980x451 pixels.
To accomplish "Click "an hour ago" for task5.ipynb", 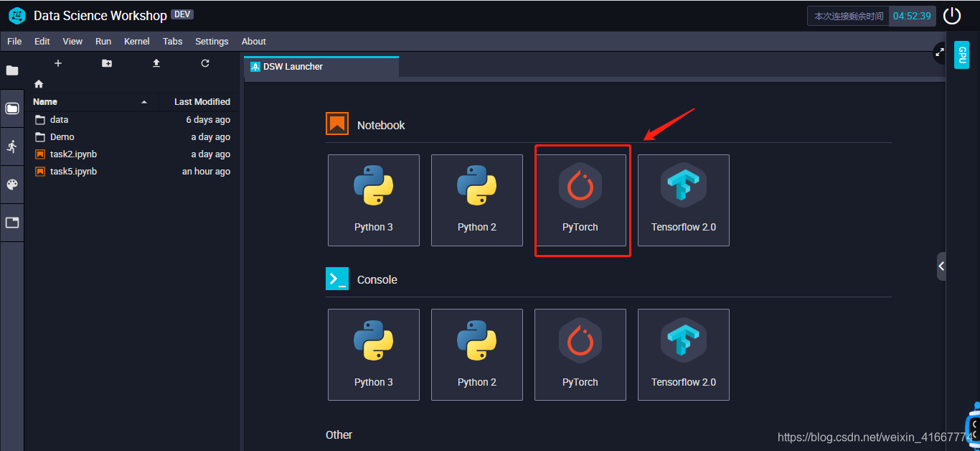I will click(x=206, y=172).
